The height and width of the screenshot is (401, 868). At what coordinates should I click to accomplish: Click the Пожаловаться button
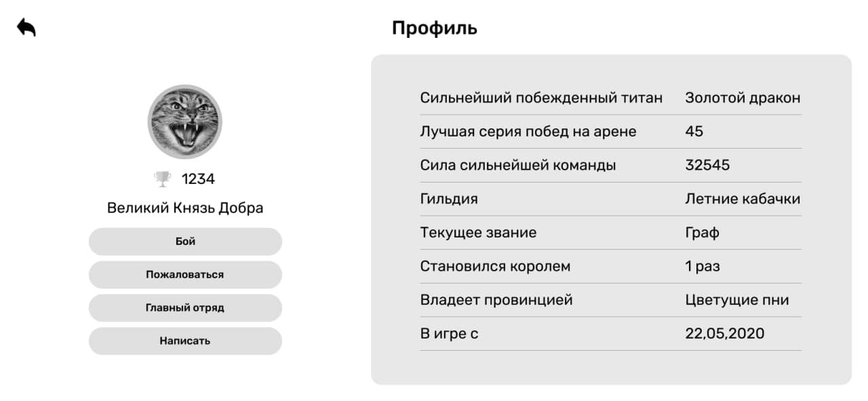pos(185,275)
